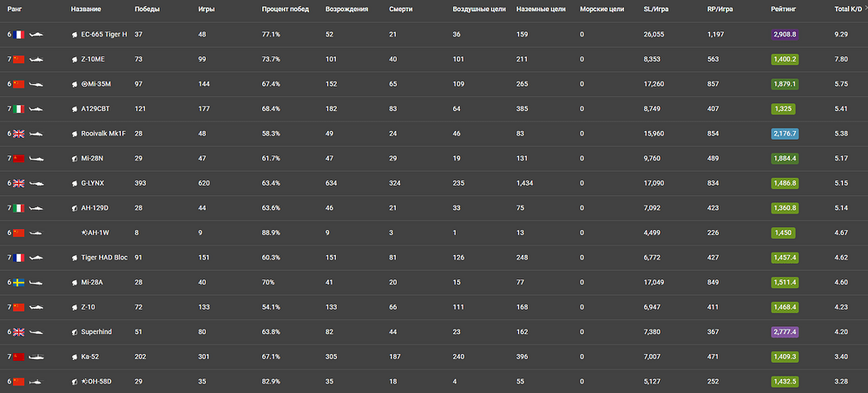This screenshot has height=393, width=868.
Task: Click the Название column header
Action: pos(86,10)
